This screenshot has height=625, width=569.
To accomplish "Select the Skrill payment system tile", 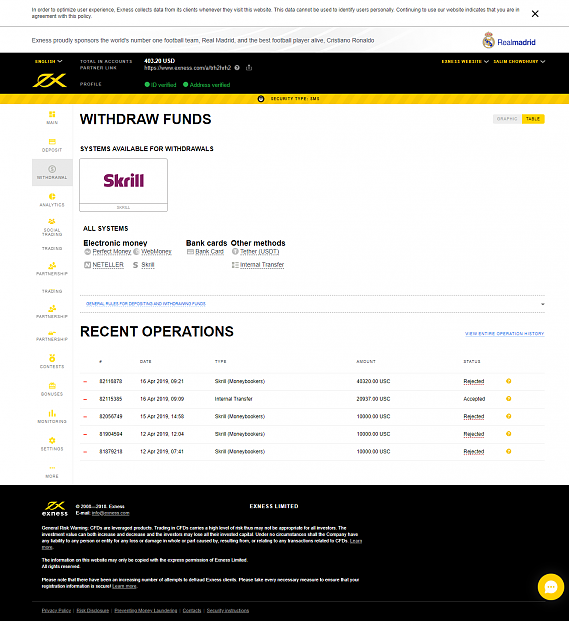I will [x=124, y=185].
